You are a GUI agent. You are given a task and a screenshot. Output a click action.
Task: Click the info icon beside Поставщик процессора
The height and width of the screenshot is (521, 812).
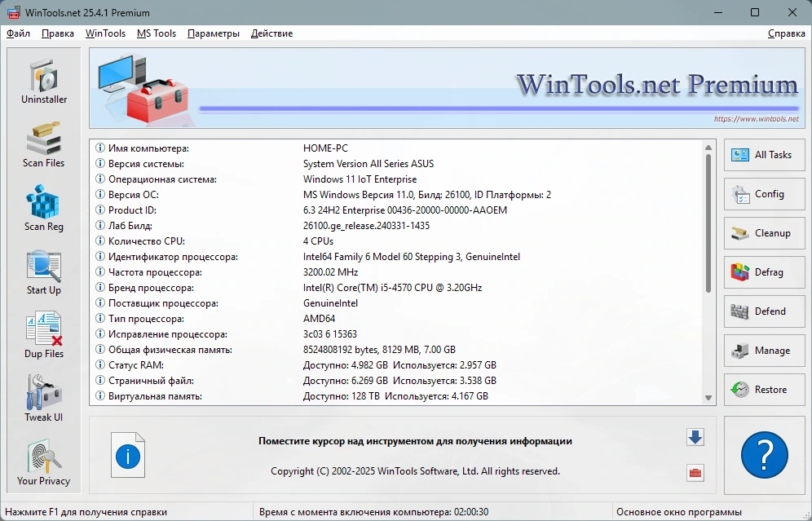pyautogui.click(x=100, y=303)
